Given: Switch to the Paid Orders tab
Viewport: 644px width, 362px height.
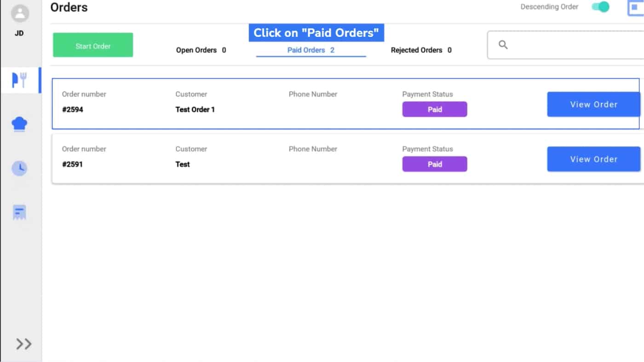Looking at the screenshot, I should pyautogui.click(x=311, y=50).
